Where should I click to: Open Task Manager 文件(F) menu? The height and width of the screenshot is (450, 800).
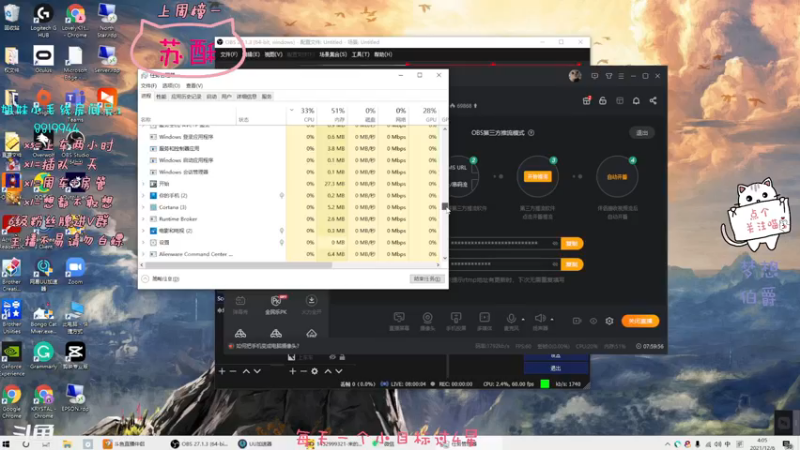(148, 86)
